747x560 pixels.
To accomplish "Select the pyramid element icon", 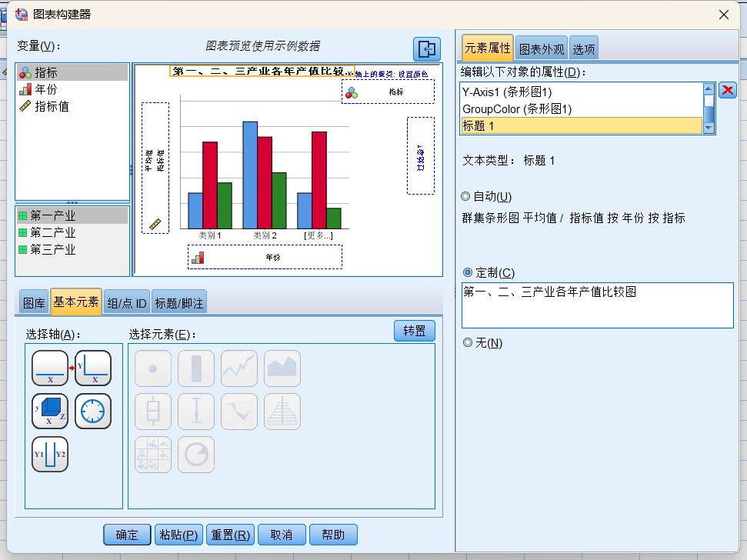I will 282,412.
